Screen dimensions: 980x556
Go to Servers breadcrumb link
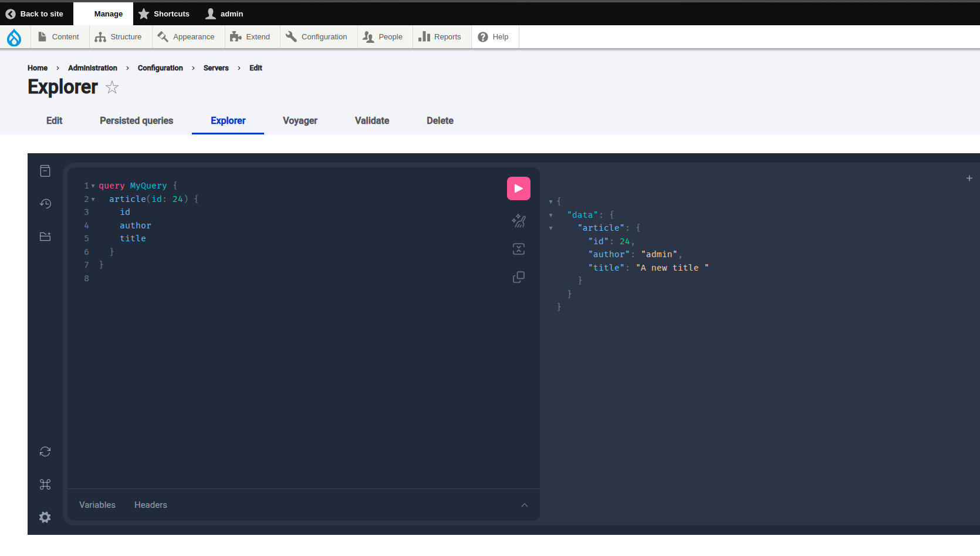[x=216, y=68]
